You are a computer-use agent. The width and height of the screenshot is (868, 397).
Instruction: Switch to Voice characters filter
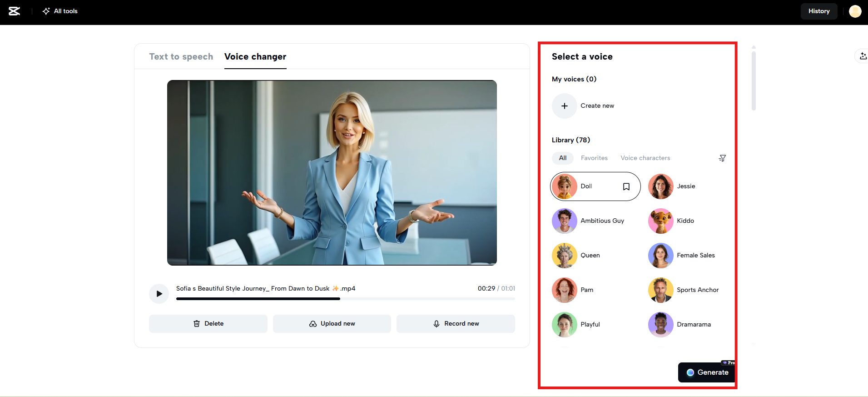pyautogui.click(x=645, y=158)
